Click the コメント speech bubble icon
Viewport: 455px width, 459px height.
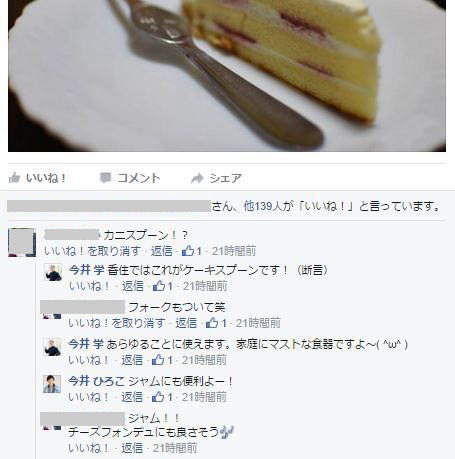click(105, 178)
